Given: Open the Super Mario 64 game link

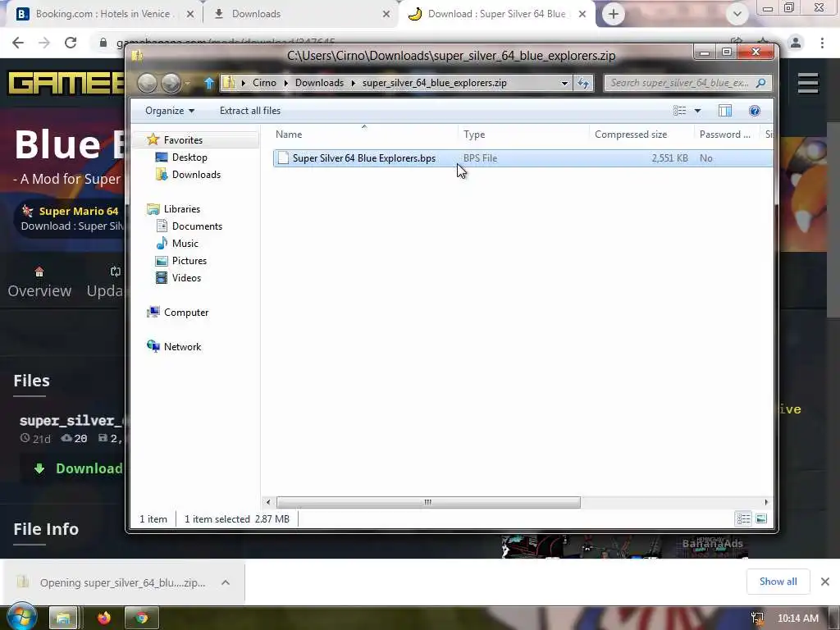Looking at the screenshot, I should [78, 211].
